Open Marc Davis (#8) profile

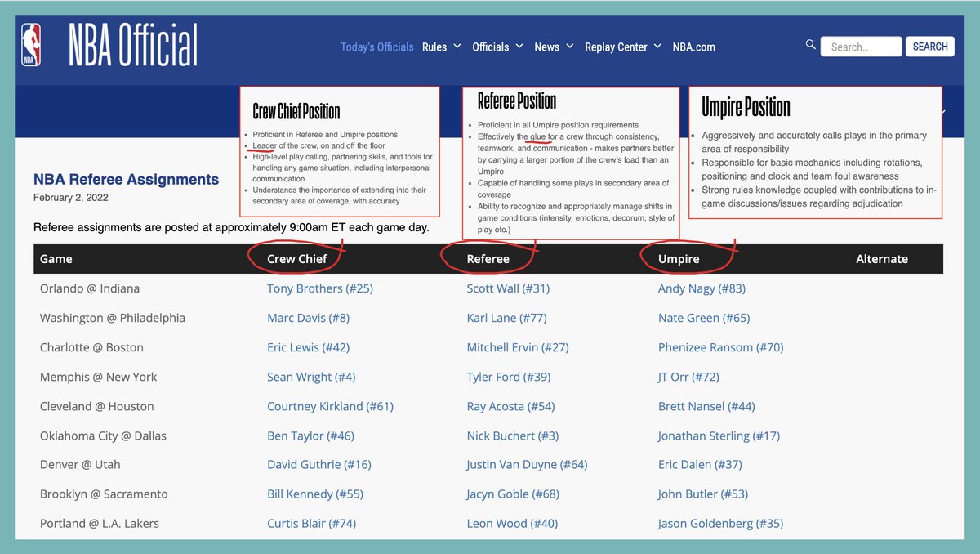[308, 318]
